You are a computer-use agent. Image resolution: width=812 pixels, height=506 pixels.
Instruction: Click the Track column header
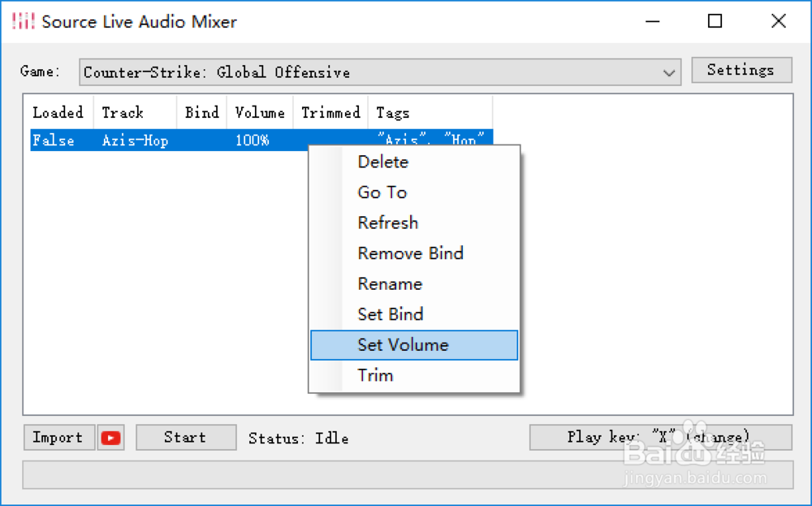123,113
